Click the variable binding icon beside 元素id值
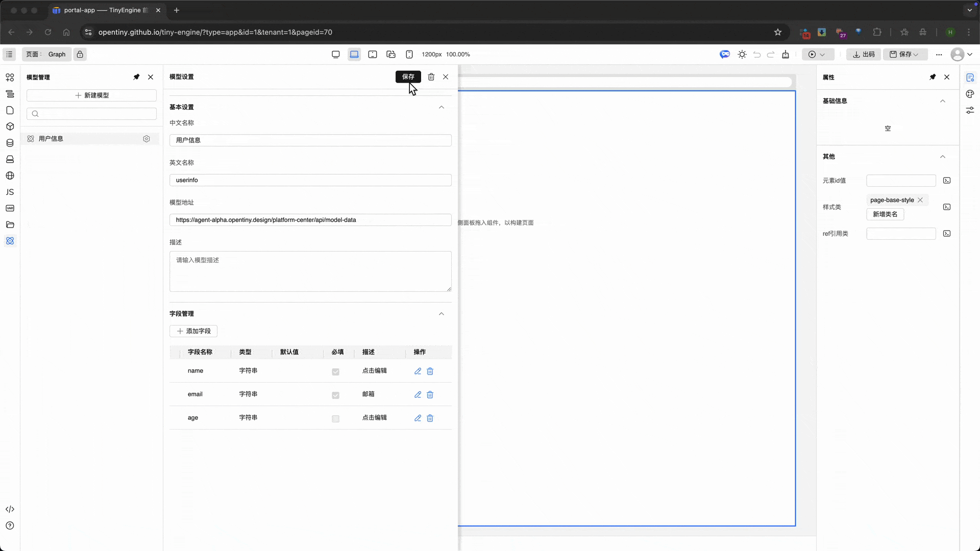980x551 pixels. 947,181
